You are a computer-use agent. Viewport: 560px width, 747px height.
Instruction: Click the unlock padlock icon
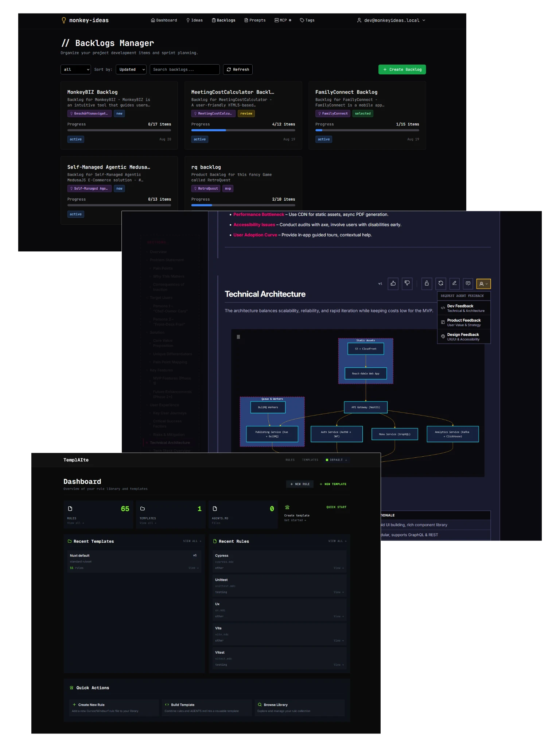coord(427,283)
